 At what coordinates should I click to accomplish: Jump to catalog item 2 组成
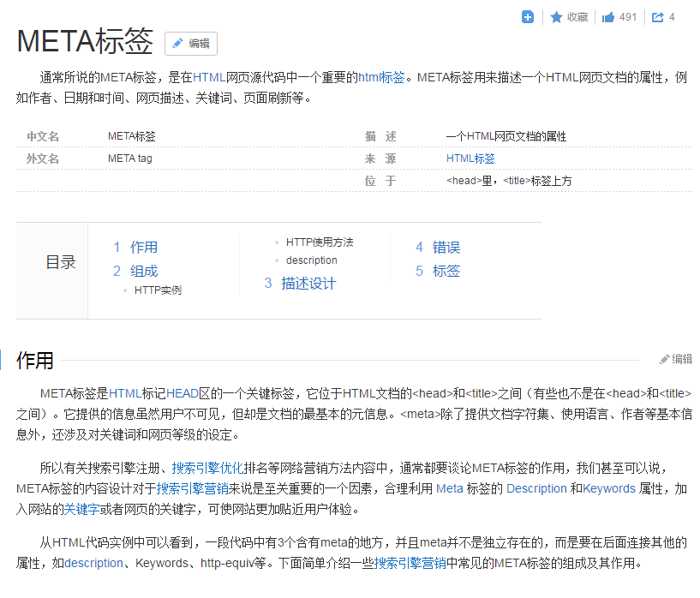point(135,271)
